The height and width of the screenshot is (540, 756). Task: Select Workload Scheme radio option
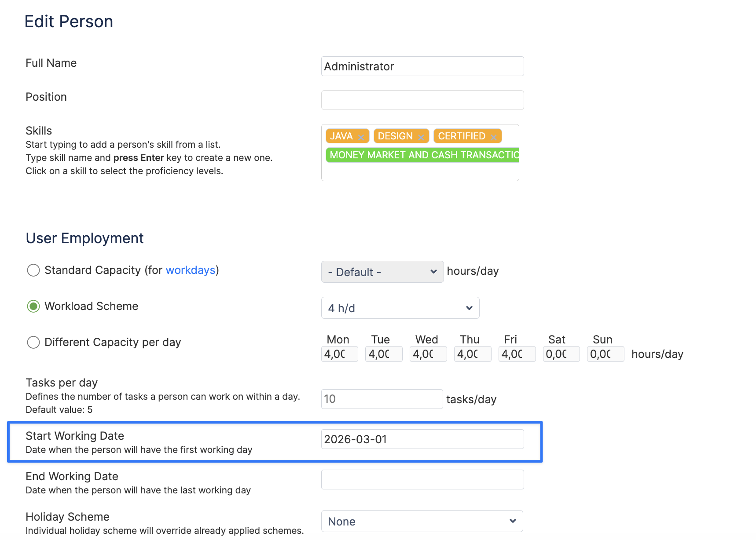pyautogui.click(x=33, y=306)
